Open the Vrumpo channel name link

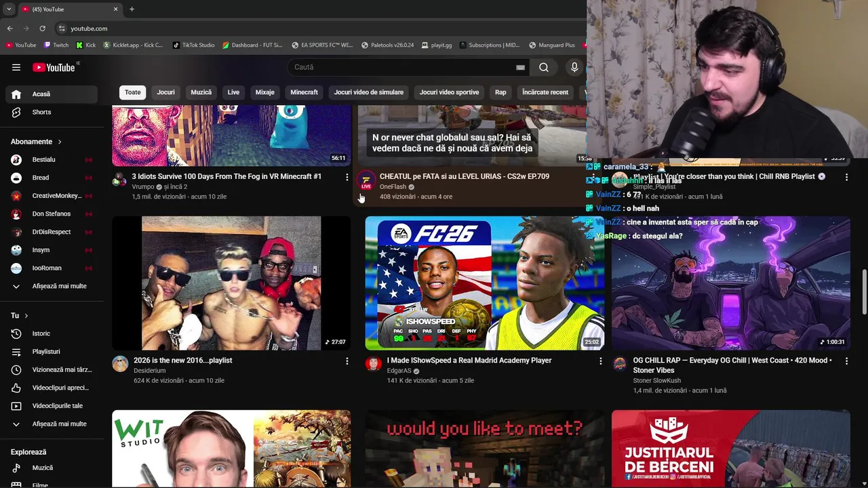143,187
